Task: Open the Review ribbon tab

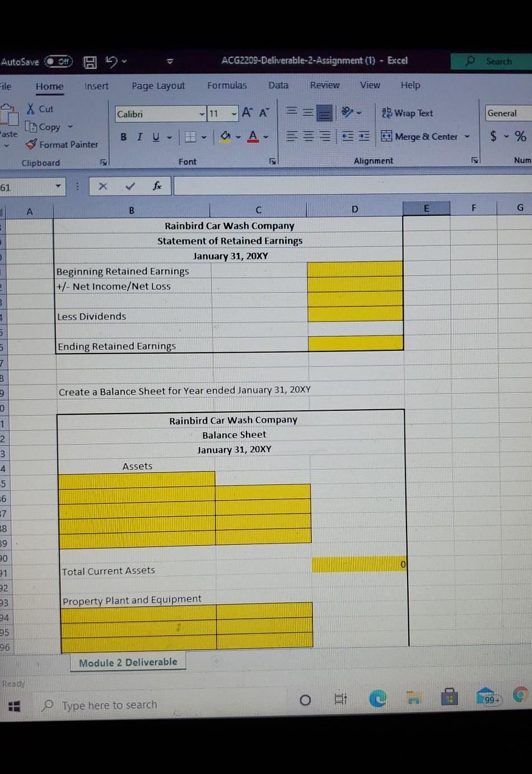Action: [x=325, y=85]
